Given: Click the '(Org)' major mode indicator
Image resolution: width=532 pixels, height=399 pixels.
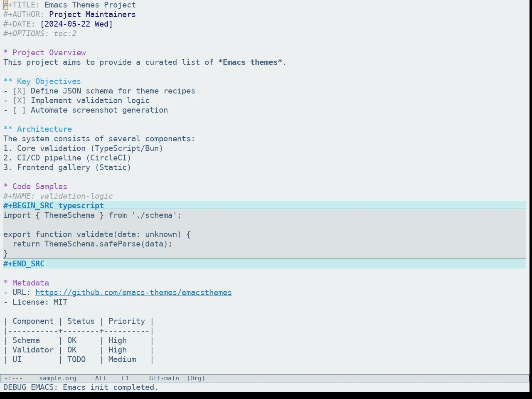Looking at the screenshot, I should 196,378.
